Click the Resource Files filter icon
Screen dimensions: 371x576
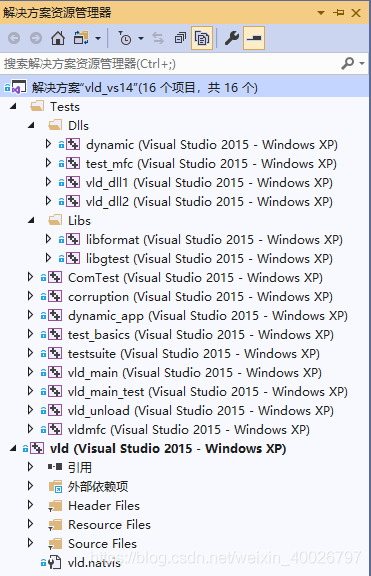(55, 525)
